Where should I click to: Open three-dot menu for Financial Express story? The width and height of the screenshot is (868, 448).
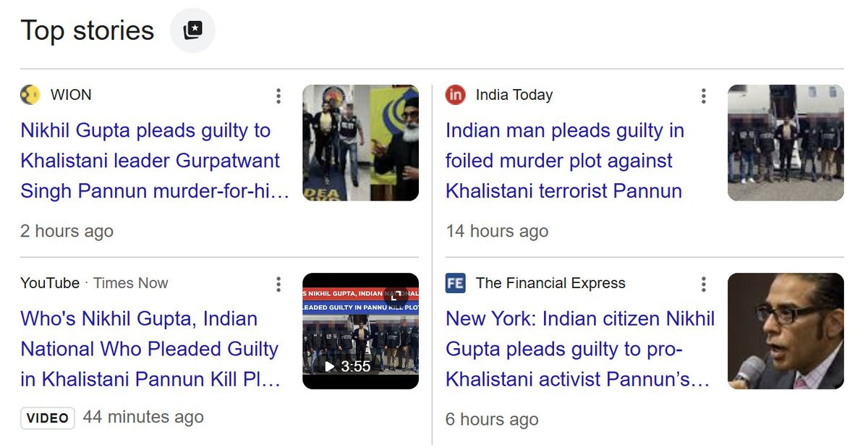click(x=703, y=284)
